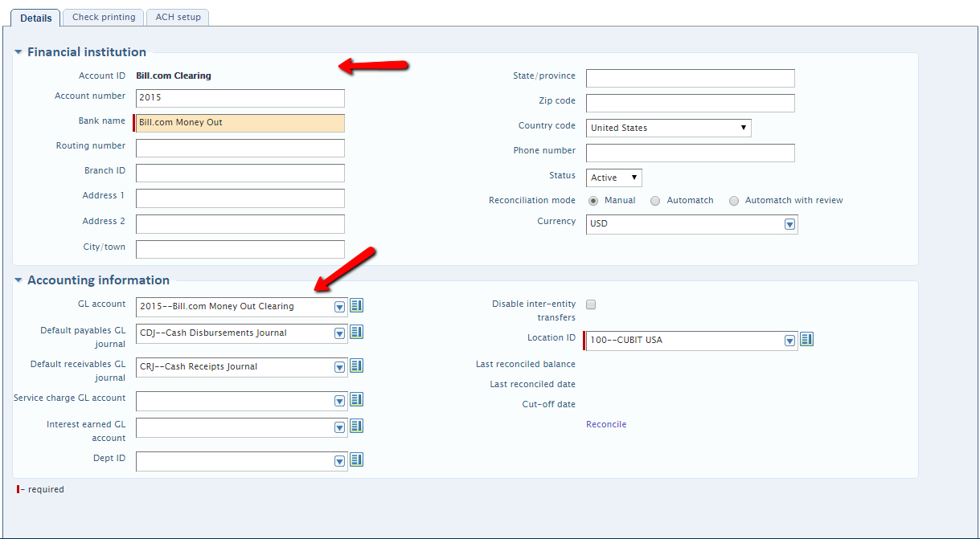
Task: Open Interest earned GL account dropdown arrow
Action: click(339, 427)
